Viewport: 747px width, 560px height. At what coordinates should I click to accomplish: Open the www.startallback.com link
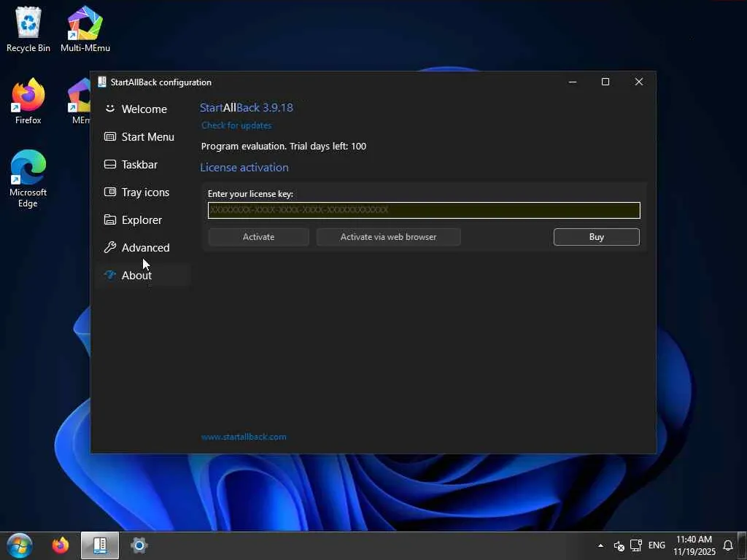click(x=244, y=437)
